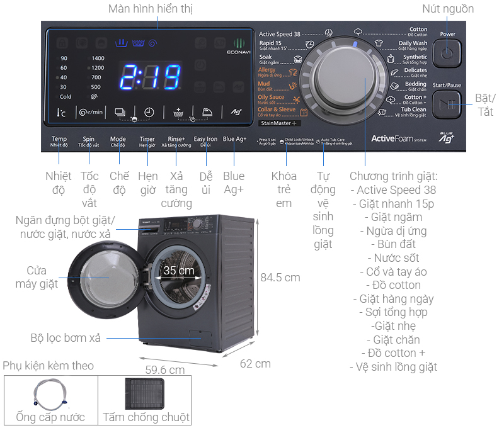
Task: Select the 1400 spin speed option
Action: pyautogui.click(x=98, y=59)
